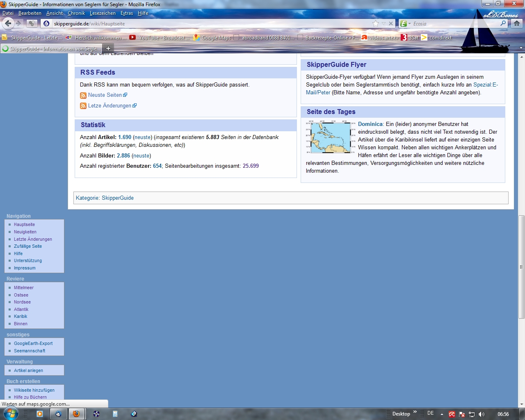Show hidden system tray icons
The image size is (525, 420).
442,414
